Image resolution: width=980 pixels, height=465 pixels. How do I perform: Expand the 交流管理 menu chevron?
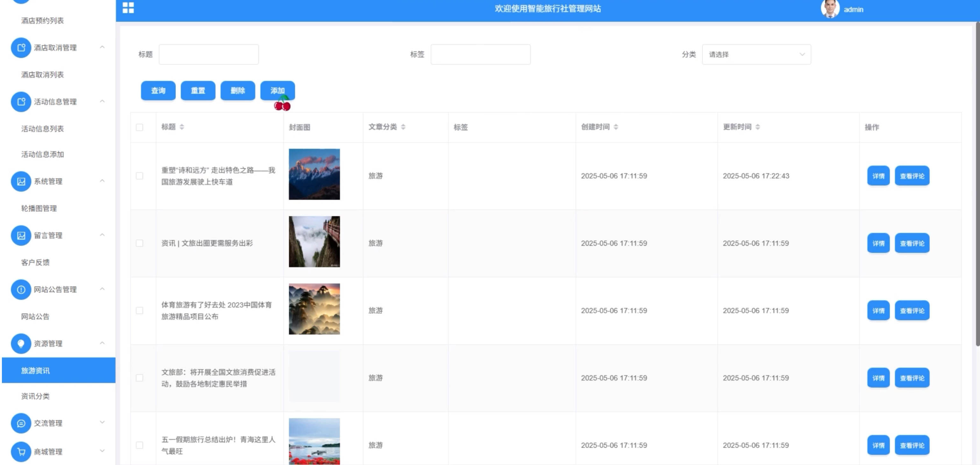pos(102,422)
